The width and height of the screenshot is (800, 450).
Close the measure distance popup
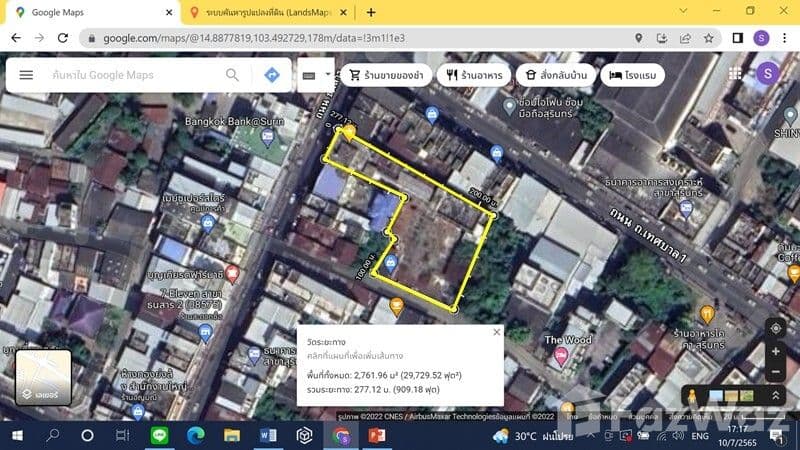(x=496, y=332)
